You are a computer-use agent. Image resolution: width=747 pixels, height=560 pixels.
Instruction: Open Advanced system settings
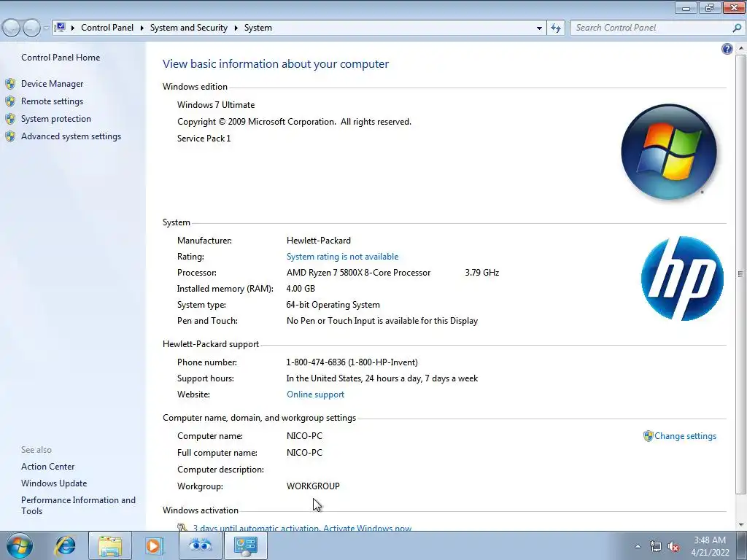tap(71, 136)
